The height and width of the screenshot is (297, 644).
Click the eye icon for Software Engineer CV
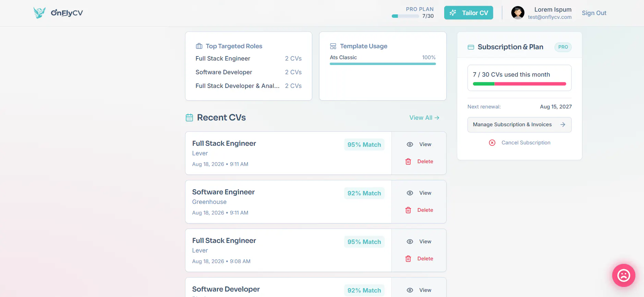click(x=410, y=193)
